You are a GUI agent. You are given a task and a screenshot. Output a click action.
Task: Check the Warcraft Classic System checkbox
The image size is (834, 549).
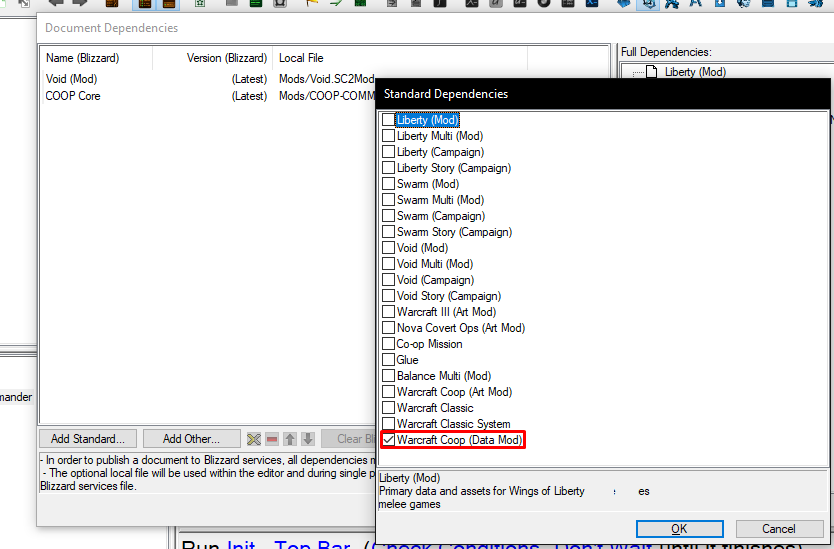(x=388, y=424)
